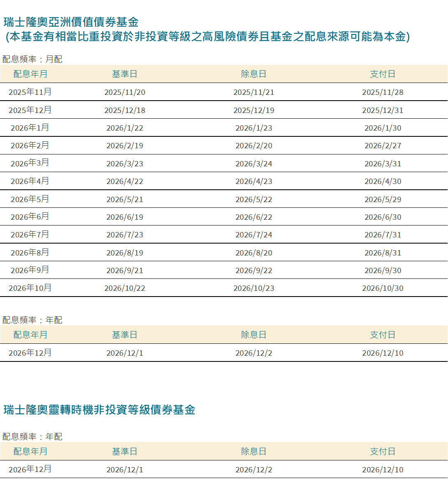Select the 2026/5/21 base date cell
Screen dimensions: 448x490
pyautogui.click(x=125, y=199)
